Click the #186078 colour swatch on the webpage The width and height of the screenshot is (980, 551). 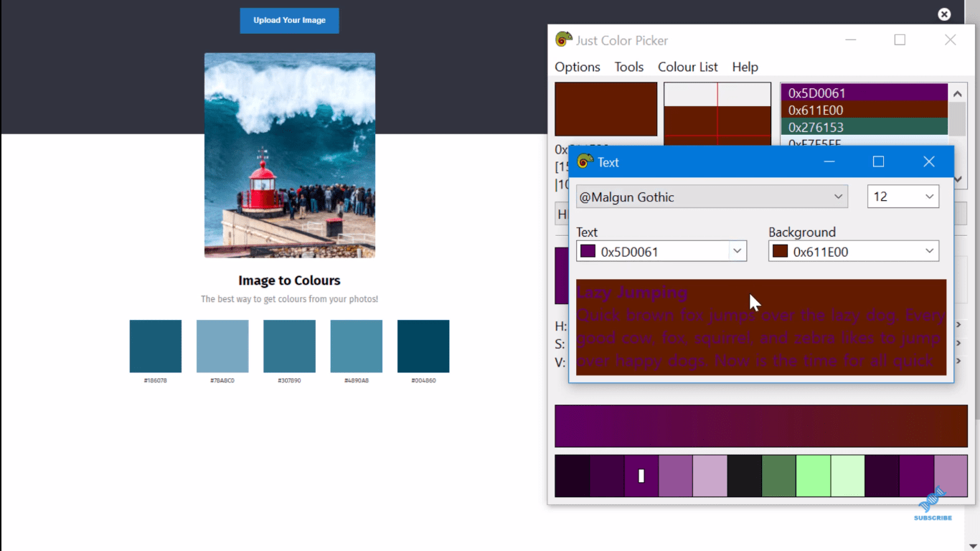(156, 347)
